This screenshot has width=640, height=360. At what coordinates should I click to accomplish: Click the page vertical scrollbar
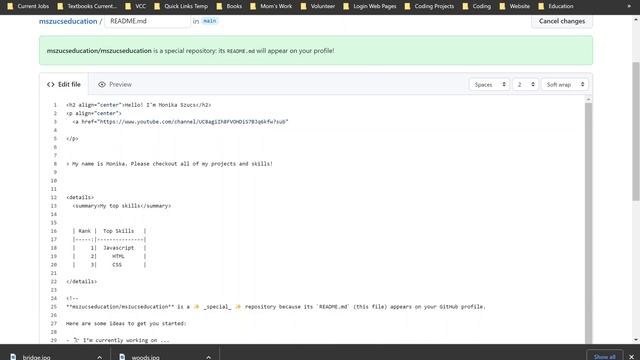click(x=636, y=131)
